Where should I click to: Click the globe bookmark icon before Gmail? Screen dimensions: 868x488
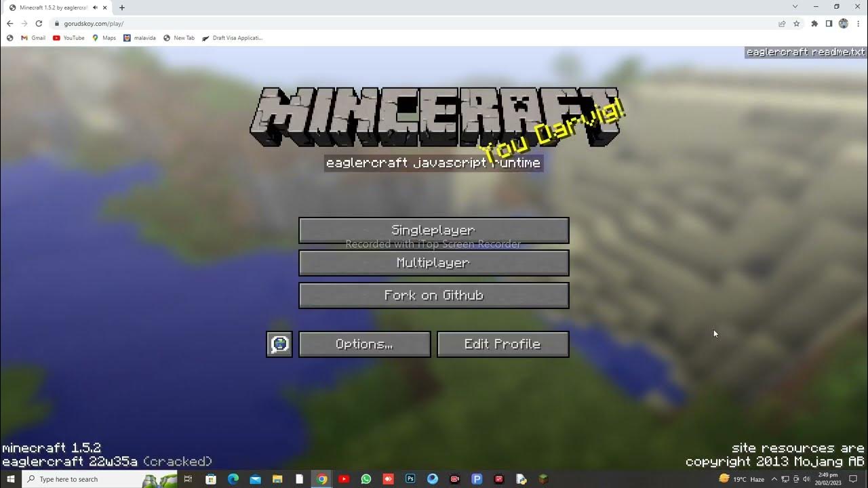pos(9,38)
